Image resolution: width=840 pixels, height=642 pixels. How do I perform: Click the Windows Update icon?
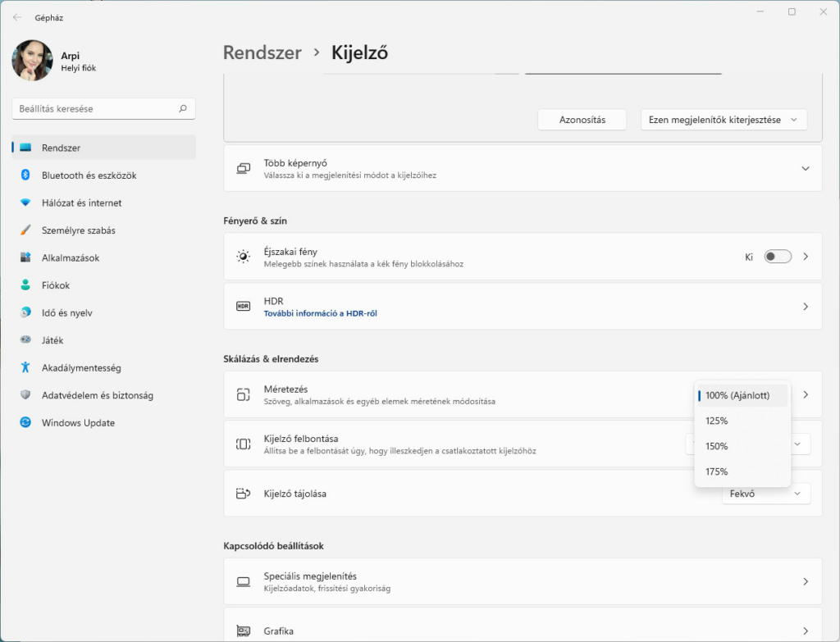tap(25, 422)
